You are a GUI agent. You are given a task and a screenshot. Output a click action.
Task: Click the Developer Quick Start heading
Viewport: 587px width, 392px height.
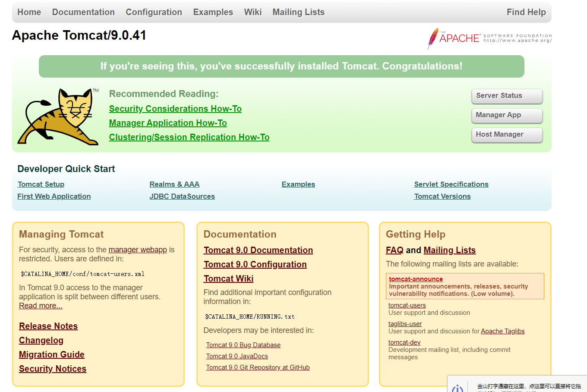click(x=66, y=169)
